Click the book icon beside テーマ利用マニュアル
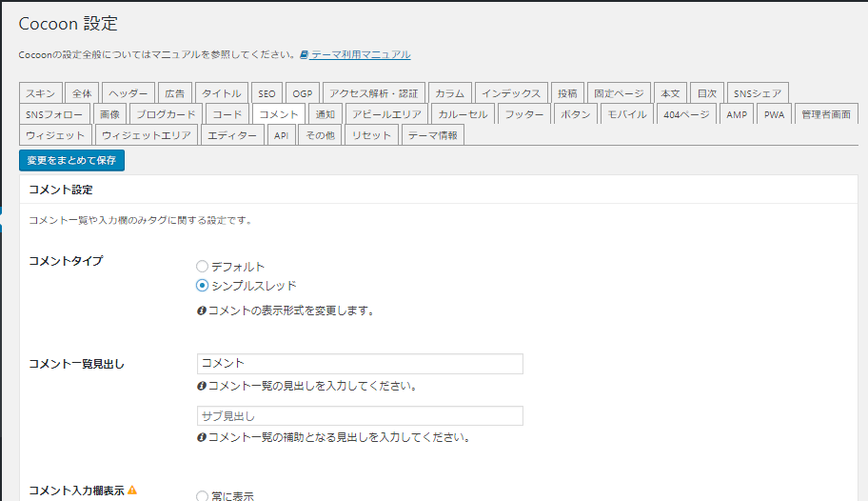868x501 pixels. 304,55
